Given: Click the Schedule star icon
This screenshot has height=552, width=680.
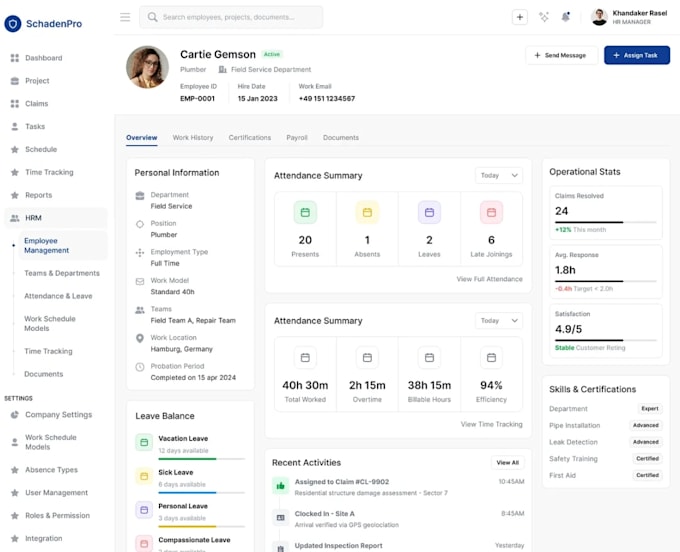Looking at the screenshot, I should (15, 150).
